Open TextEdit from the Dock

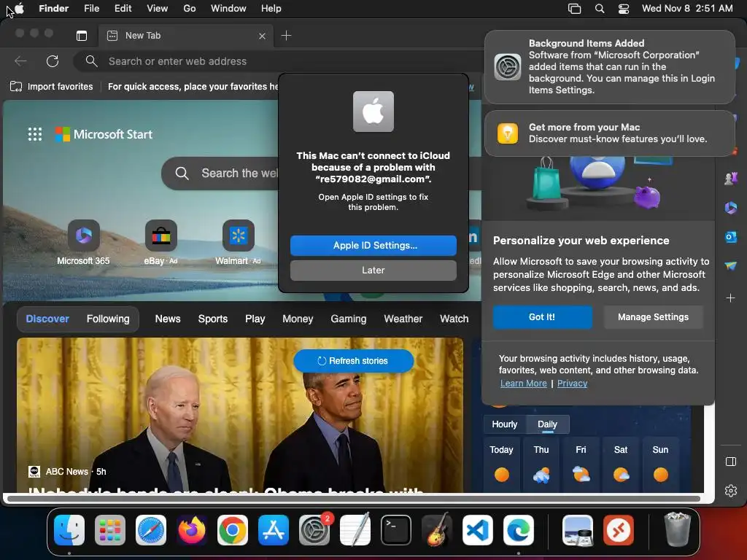click(355, 530)
